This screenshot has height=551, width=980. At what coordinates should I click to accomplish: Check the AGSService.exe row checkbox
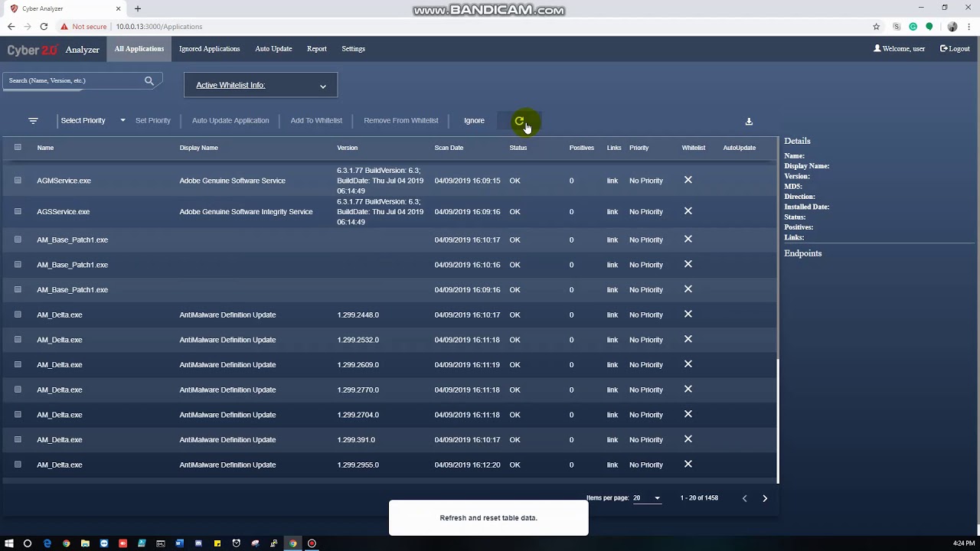click(x=18, y=211)
